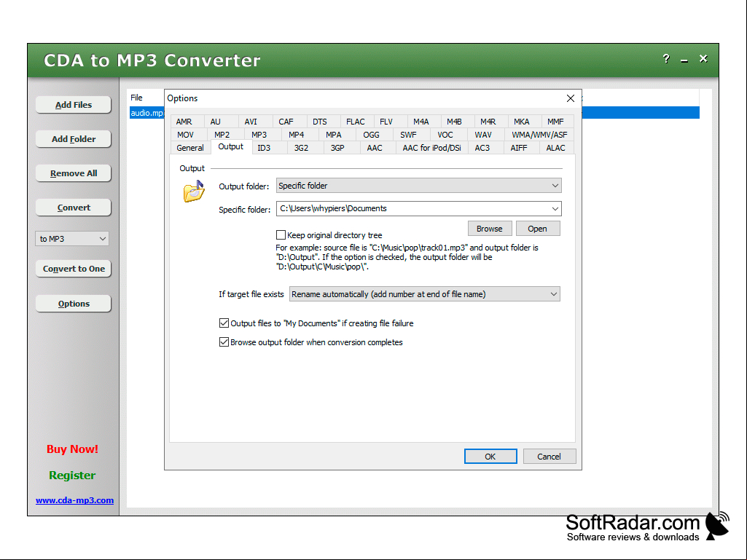Switch to the FLAC tab
Image resolution: width=747 pixels, height=560 pixels.
356,122
